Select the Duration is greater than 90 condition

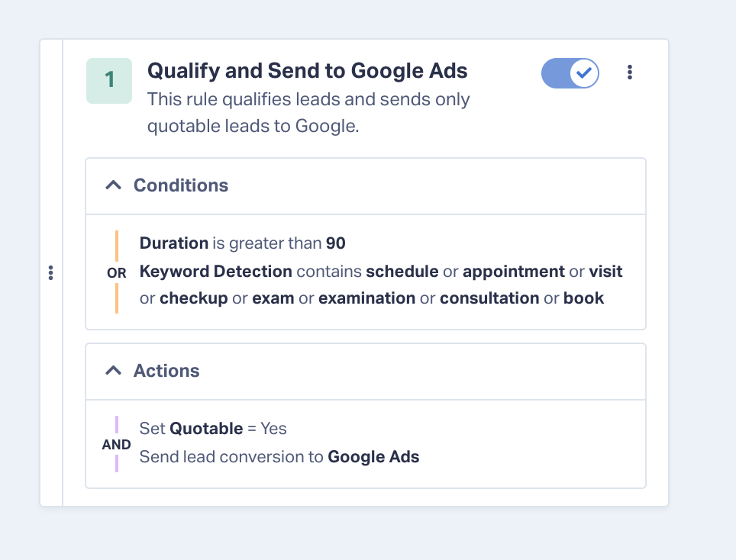click(x=242, y=243)
